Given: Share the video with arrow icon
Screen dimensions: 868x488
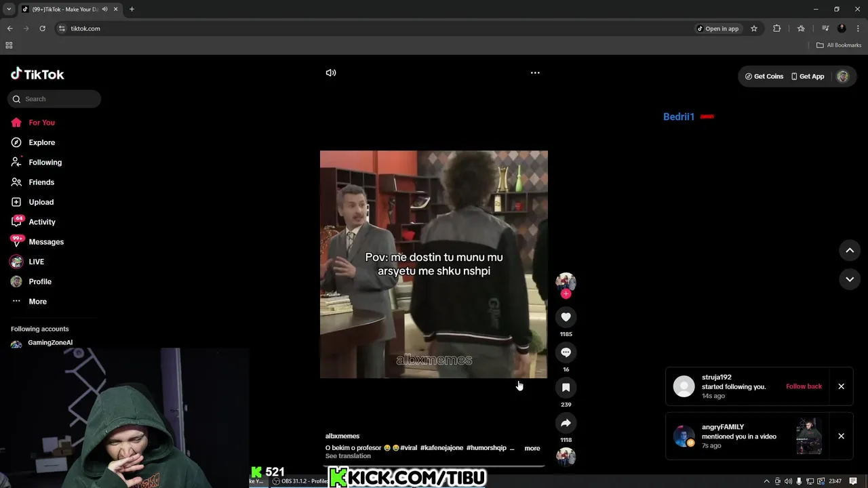Looking at the screenshot, I should [x=566, y=422].
